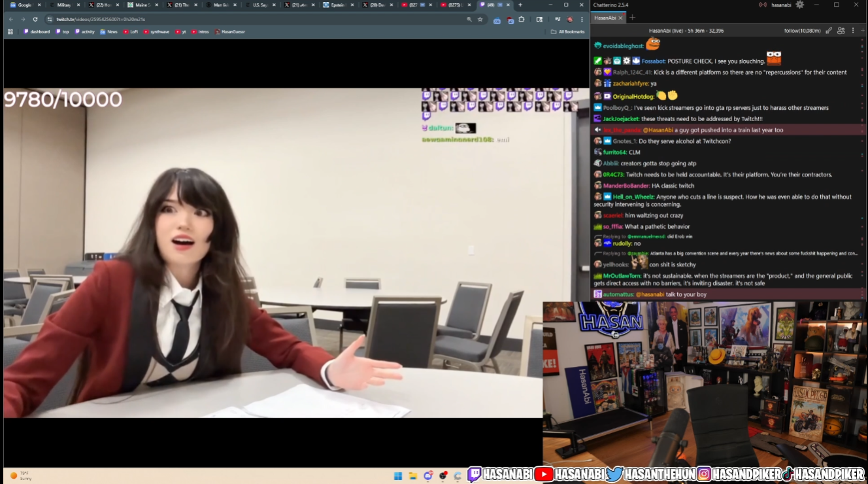Click the live status indicator beside hasanabi
868x484 pixels.
[x=763, y=5]
